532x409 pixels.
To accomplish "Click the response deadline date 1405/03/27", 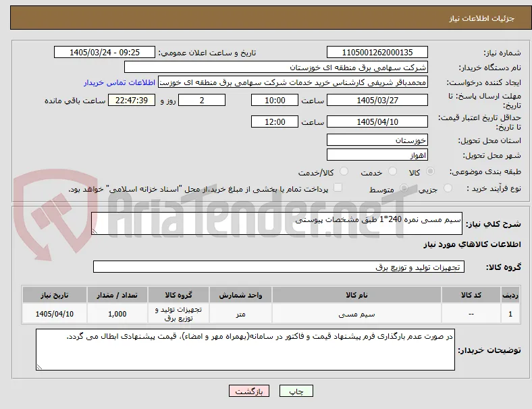I will pos(377,100).
